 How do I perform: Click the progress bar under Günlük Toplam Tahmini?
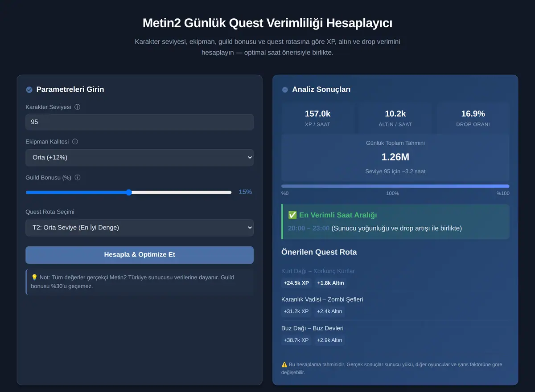[395, 186]
